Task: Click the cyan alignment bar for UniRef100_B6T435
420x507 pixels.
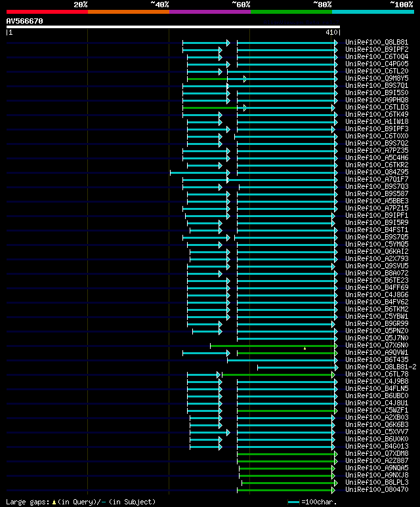Action: (x=282, y=360)
